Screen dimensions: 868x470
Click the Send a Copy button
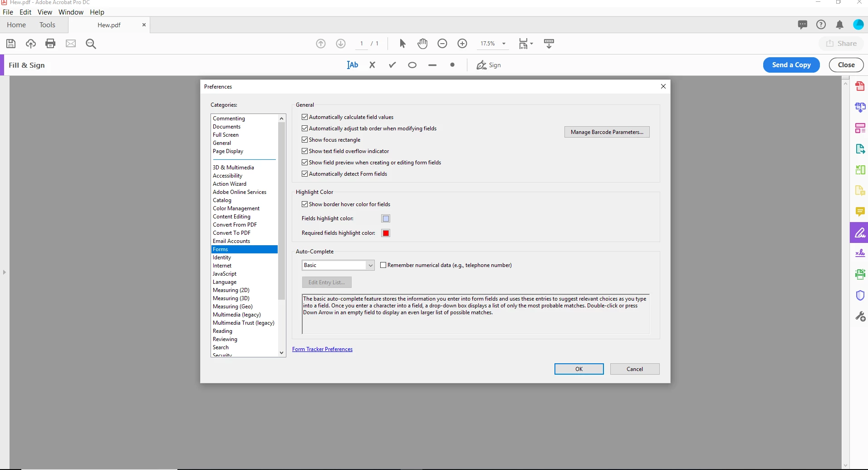coord(791,65)
